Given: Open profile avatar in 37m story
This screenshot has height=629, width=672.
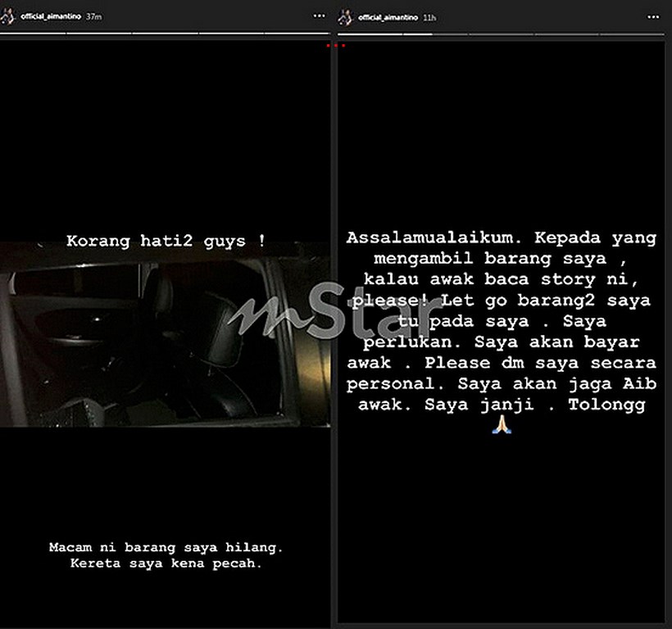Looking at the screenshot, I should click(7, 16).
